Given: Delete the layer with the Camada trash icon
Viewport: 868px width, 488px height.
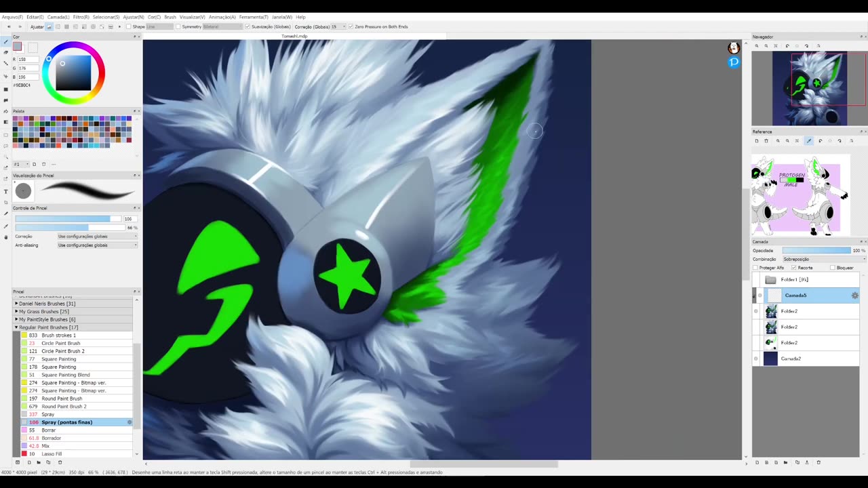Looking at the screenshot, I should pyautogui.click(x=818, y=462).
